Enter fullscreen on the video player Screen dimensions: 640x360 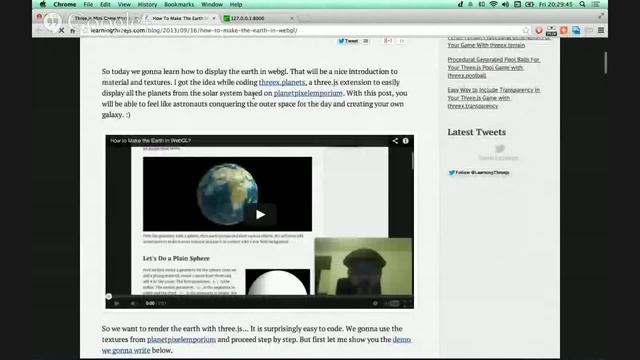point(407,303)
